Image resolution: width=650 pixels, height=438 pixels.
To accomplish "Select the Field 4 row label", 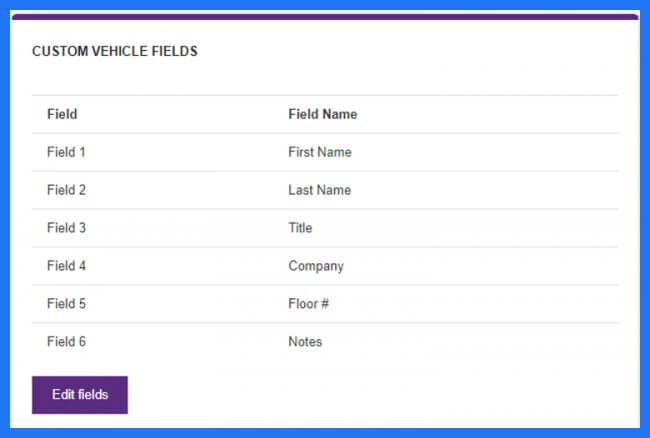I will pos(66,266).
